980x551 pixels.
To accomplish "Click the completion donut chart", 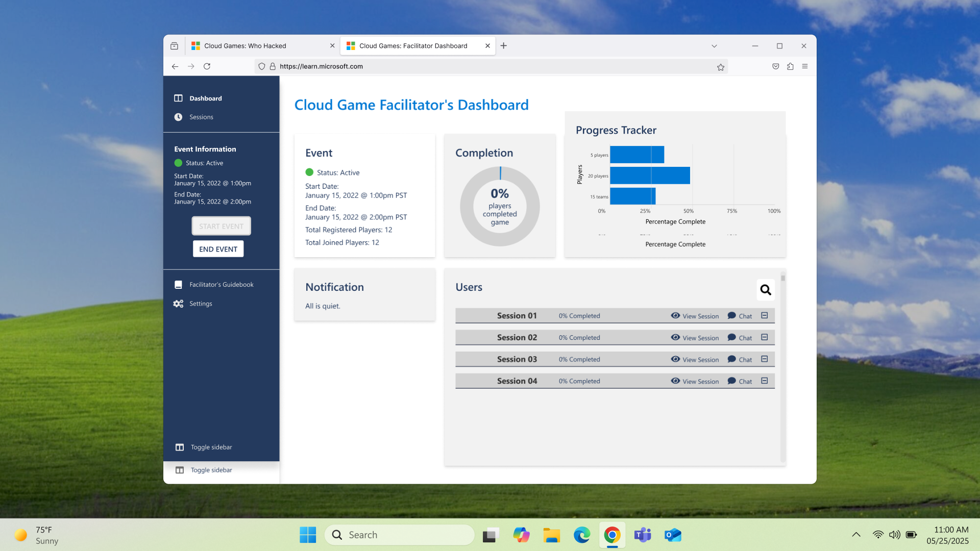I will [x=500, y=207].
